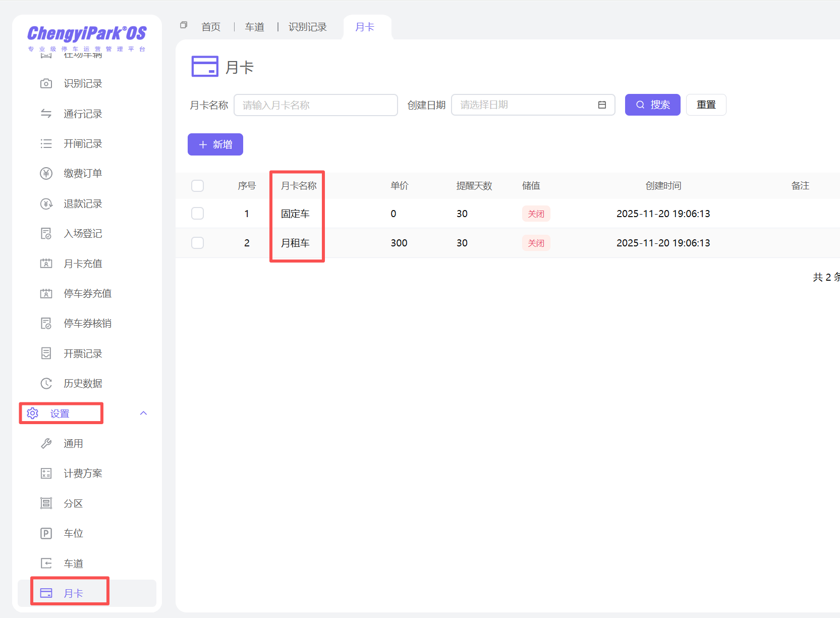
Task: Expand the 设置 section in sidebar
Action: 60,414
